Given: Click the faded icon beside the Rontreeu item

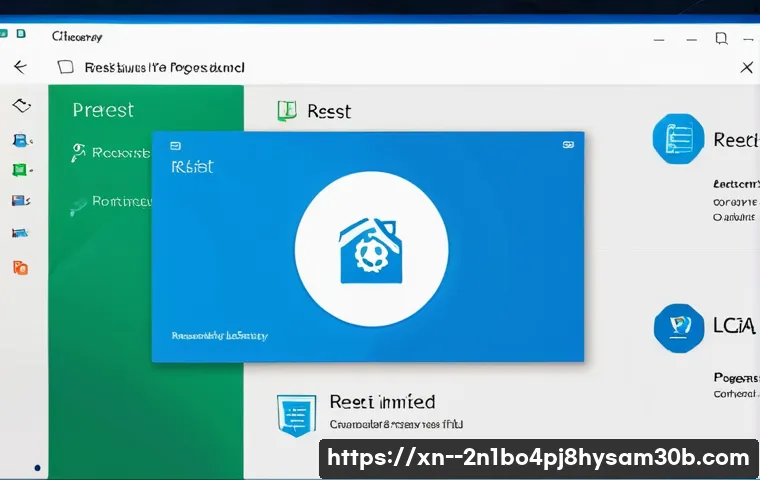Looking at the screenshot, I should pyautogui.click(x=78, y=206).
